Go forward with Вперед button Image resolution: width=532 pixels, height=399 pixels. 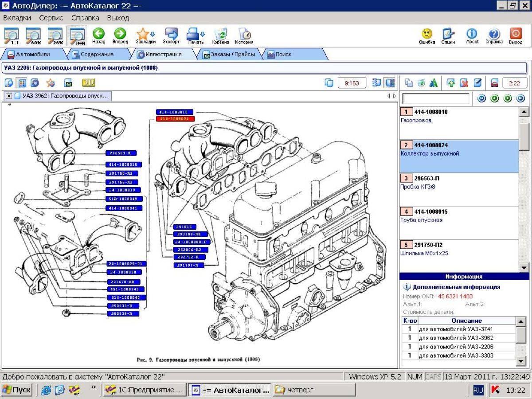(x=120, y=36)
